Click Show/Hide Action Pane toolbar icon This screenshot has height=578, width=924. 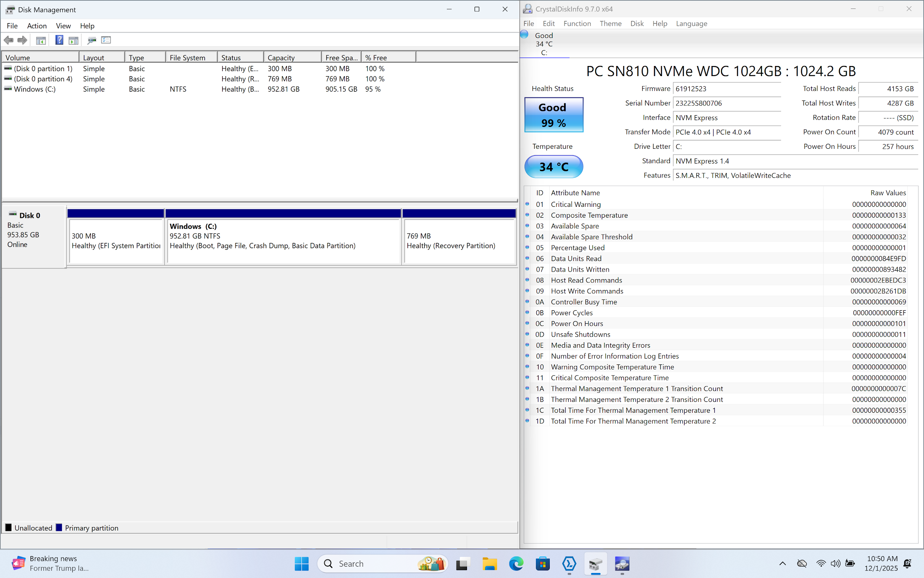73,40
